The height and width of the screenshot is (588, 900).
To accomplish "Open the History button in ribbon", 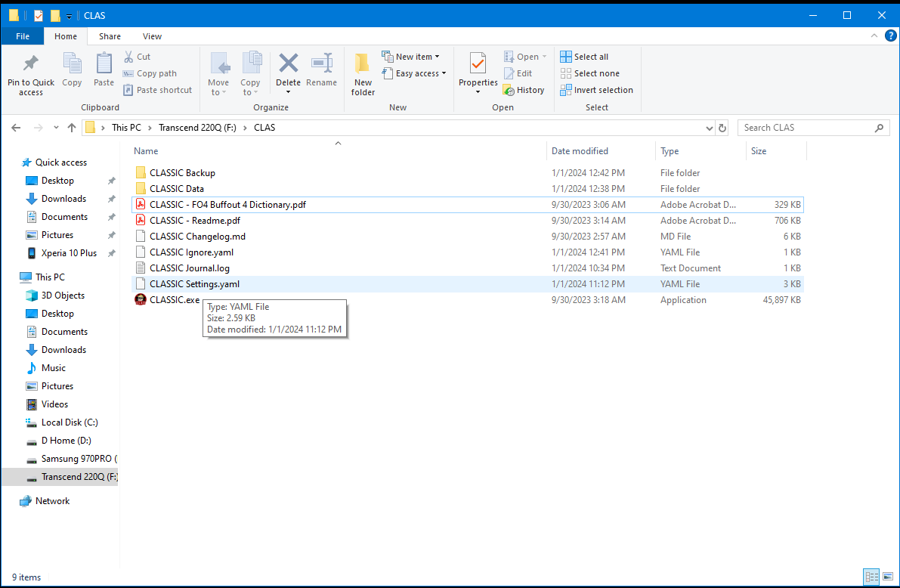I will coord(523,90).
